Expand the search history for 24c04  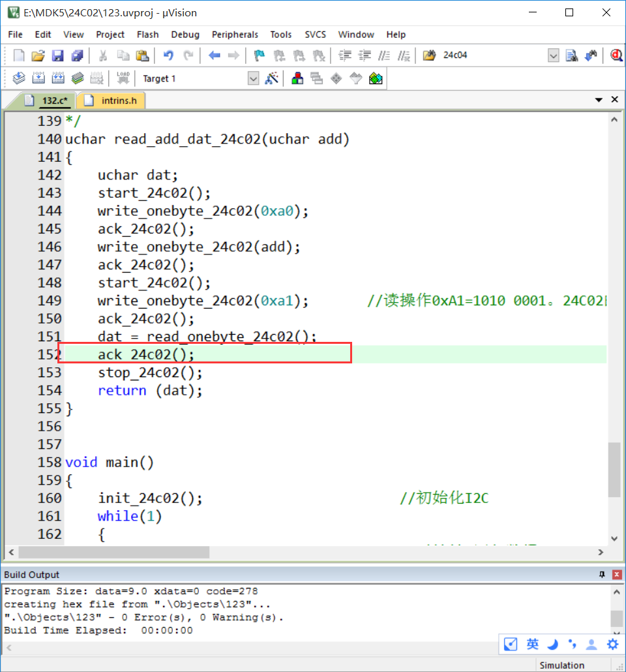pos(552,55)
